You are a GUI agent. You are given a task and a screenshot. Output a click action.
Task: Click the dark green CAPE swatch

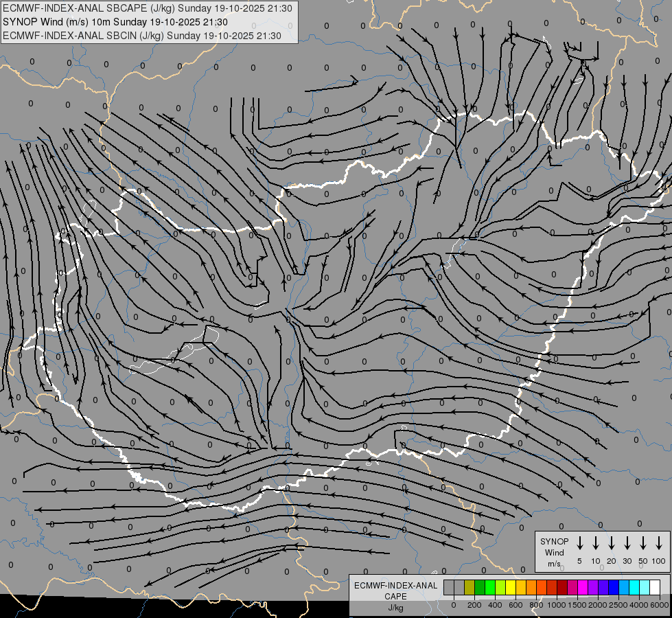pyautogui.click(x=480, y=587)
